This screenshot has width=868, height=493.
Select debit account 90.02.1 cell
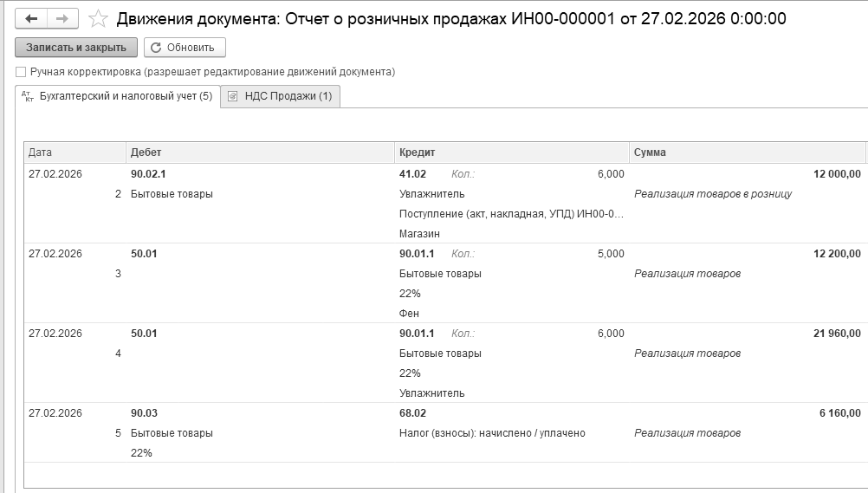[148, 174]
